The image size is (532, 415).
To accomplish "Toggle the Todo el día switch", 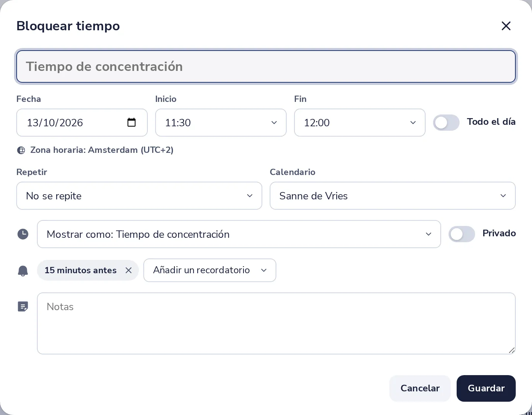I will pyautogui.click(x=446, y=123).
